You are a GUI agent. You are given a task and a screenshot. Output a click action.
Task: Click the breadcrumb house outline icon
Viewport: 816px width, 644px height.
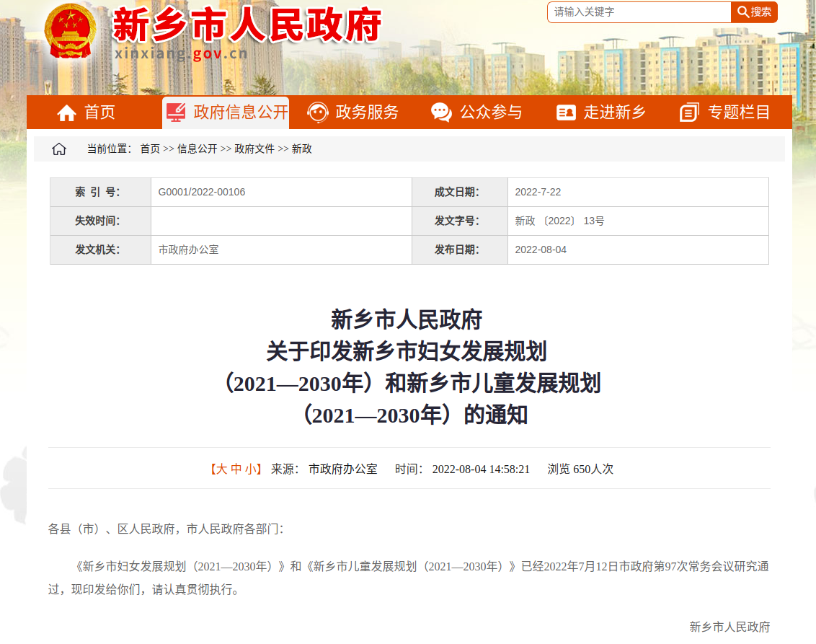click(x=59, y=149)
